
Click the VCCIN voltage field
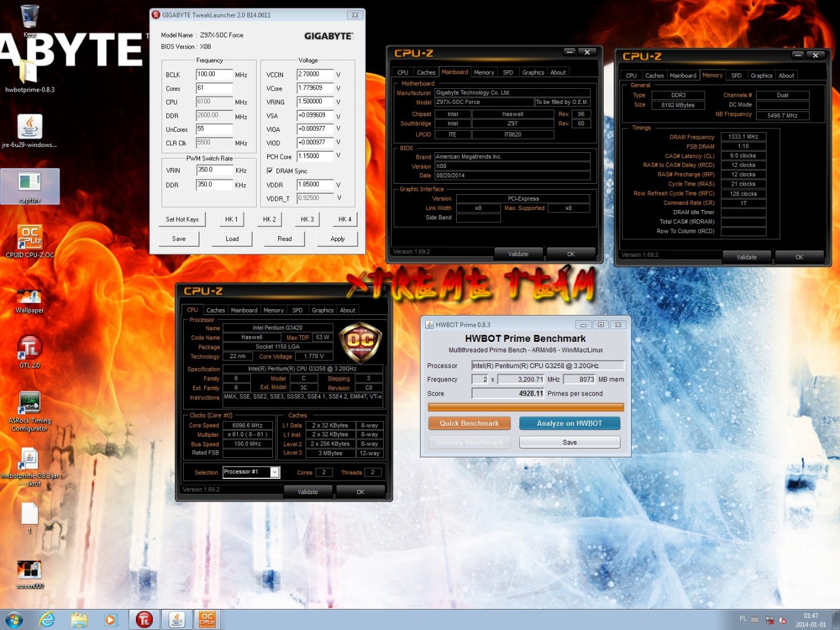[x=315, y=75]
